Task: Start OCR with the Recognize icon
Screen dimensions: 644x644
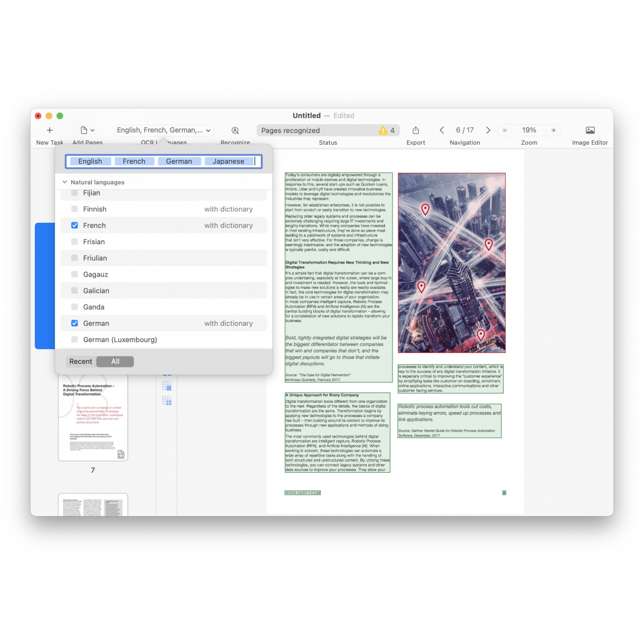Action: coord(235,130)
